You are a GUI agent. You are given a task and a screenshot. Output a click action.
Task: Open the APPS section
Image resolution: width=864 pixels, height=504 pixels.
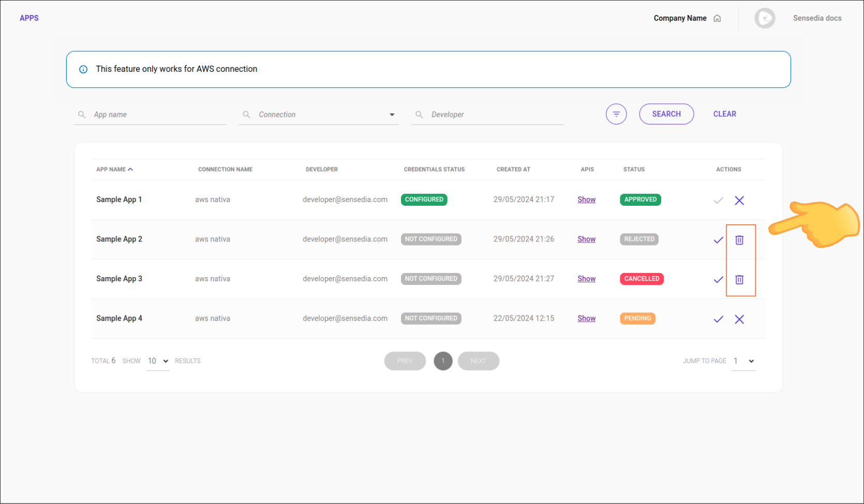(29, 18)
